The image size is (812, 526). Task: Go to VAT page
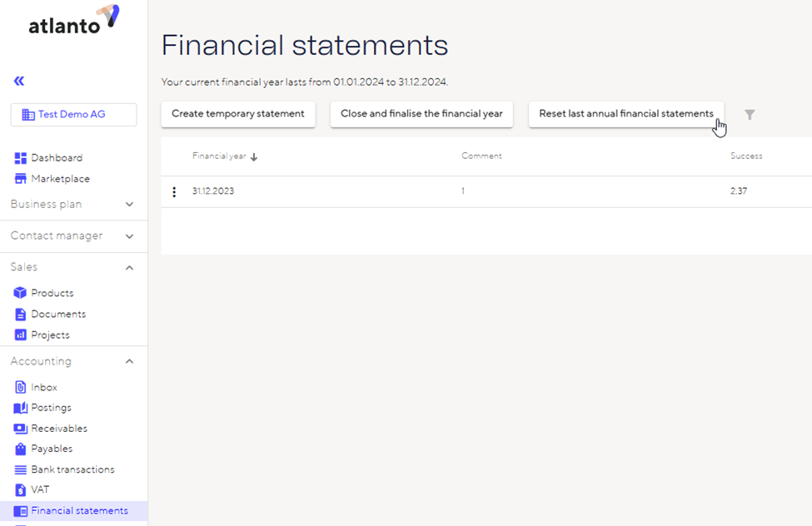pos(40,489)
